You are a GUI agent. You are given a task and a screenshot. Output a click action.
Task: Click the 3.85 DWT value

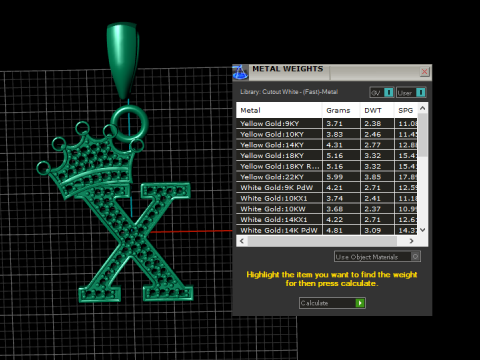click(x=372, y=177)
